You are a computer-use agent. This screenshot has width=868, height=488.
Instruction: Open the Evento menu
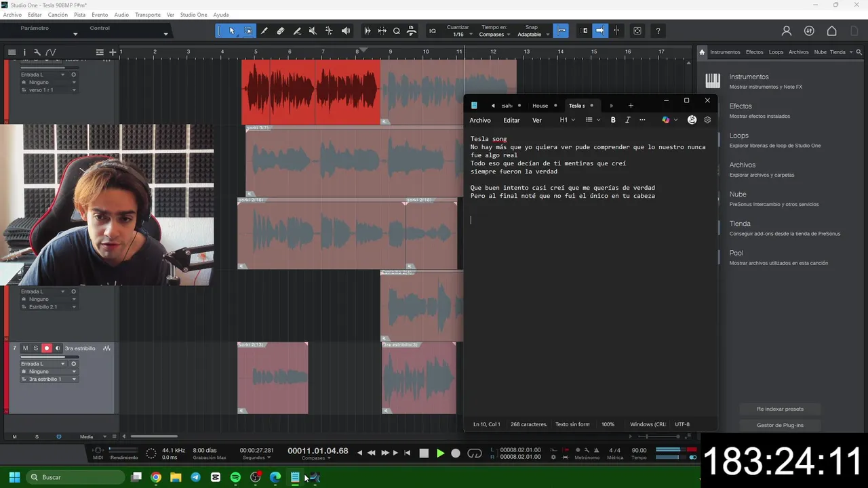coord(100,15)
